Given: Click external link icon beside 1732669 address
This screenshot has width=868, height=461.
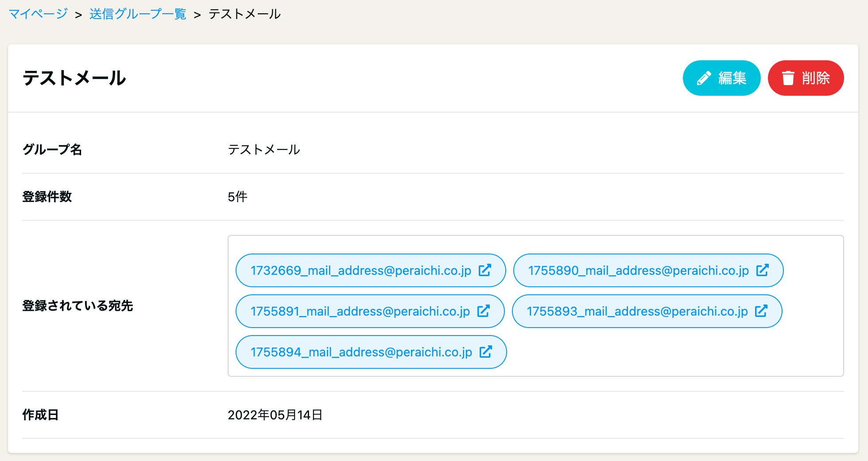Looking at the screenshot, I should pyautogui.click(x=485, y=270).
